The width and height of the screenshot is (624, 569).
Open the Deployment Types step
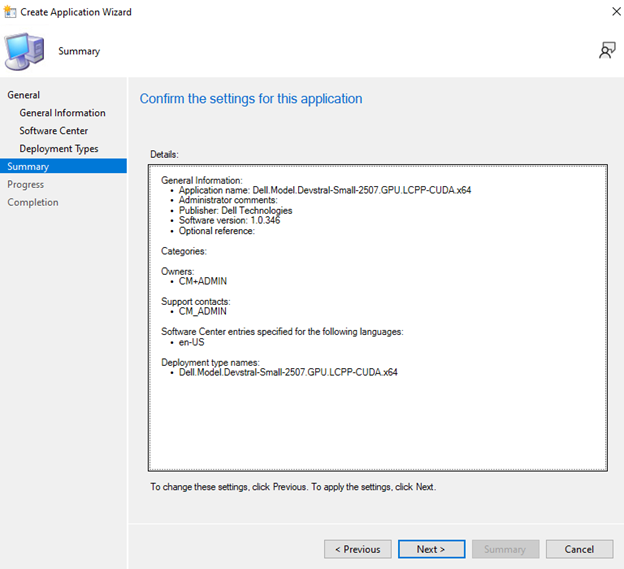point(59,149)
